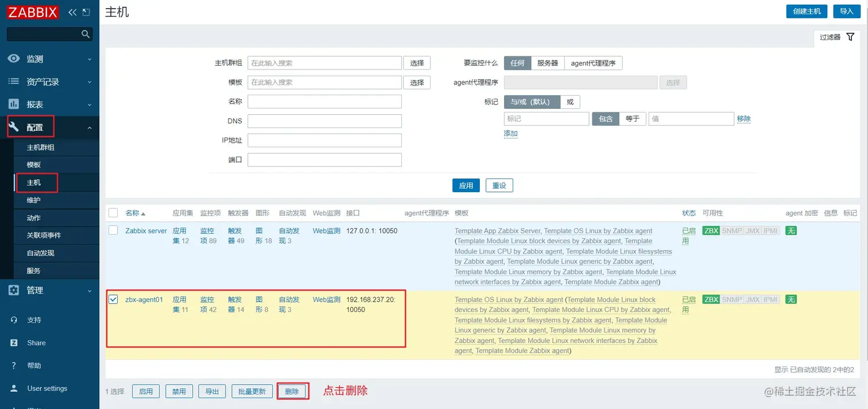Select 服务器 monitoring option
Image resolution: width=868 pixels, height=409 pixels.
tap(548, 63)
